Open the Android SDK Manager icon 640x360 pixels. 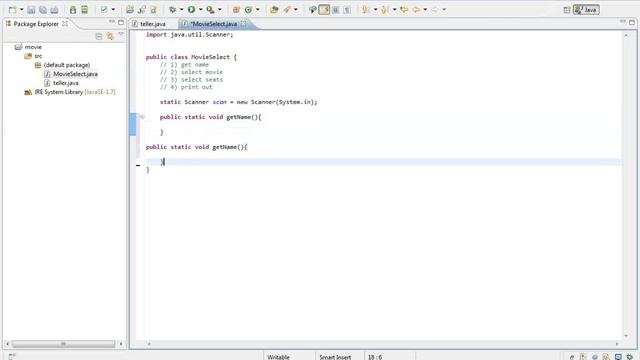pos(73,9)
